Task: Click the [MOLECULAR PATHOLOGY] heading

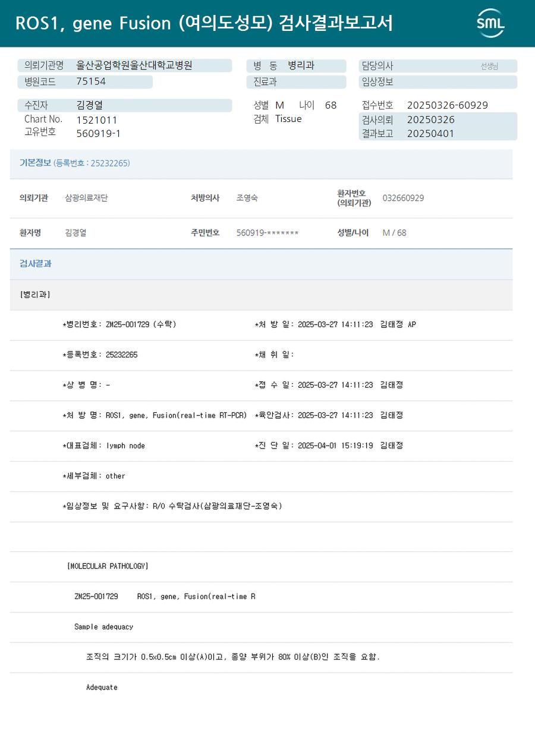Action: [108, 567]
